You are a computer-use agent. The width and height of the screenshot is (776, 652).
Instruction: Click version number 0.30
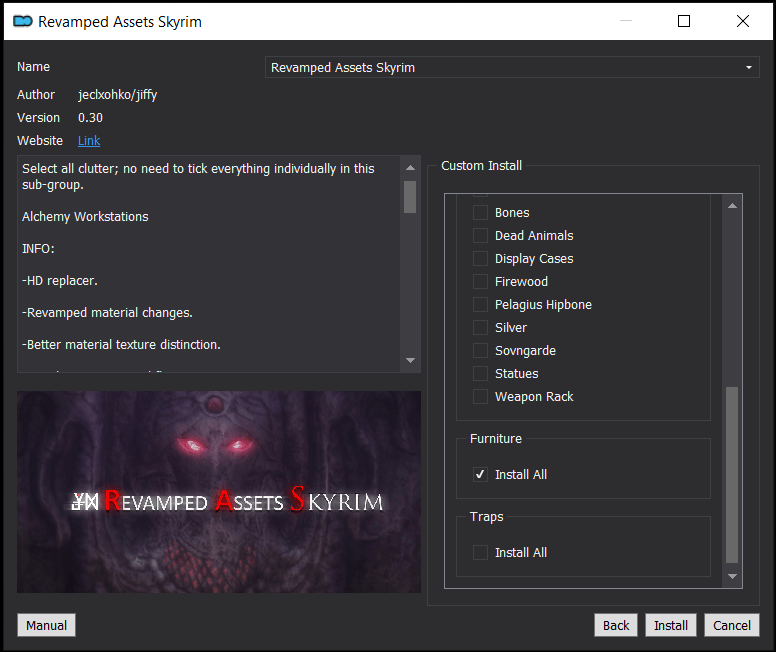pyautogui.click(x=90, y=118)
